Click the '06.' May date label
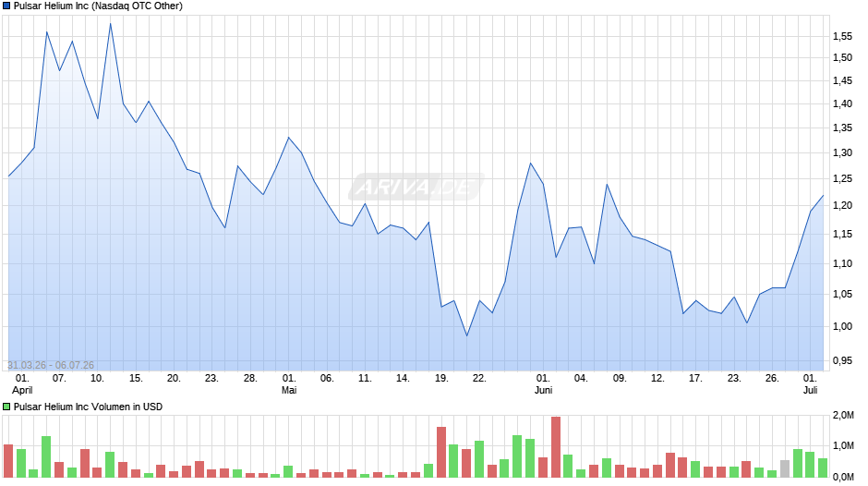868x486 pixels. click(x=327, y=379)
